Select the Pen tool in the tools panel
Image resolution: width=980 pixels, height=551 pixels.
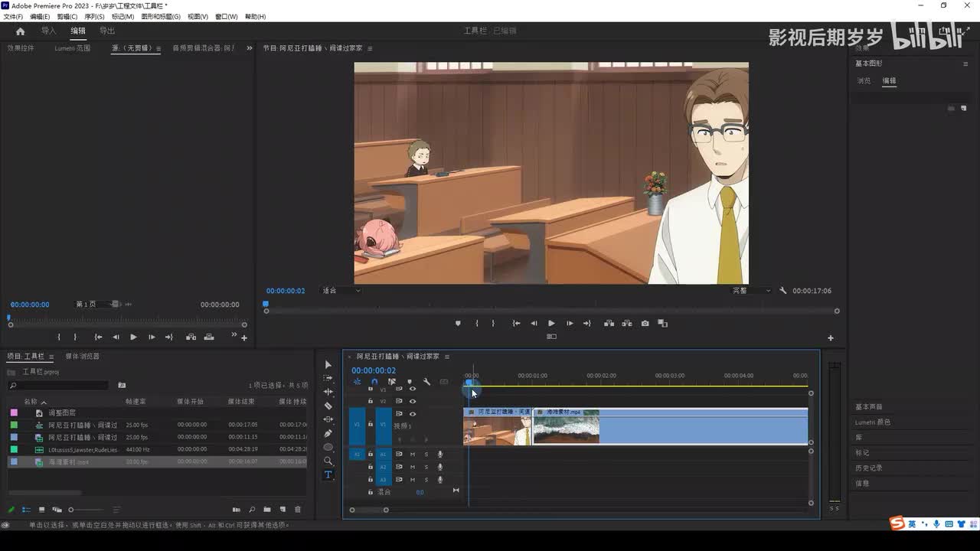(328, 433)
